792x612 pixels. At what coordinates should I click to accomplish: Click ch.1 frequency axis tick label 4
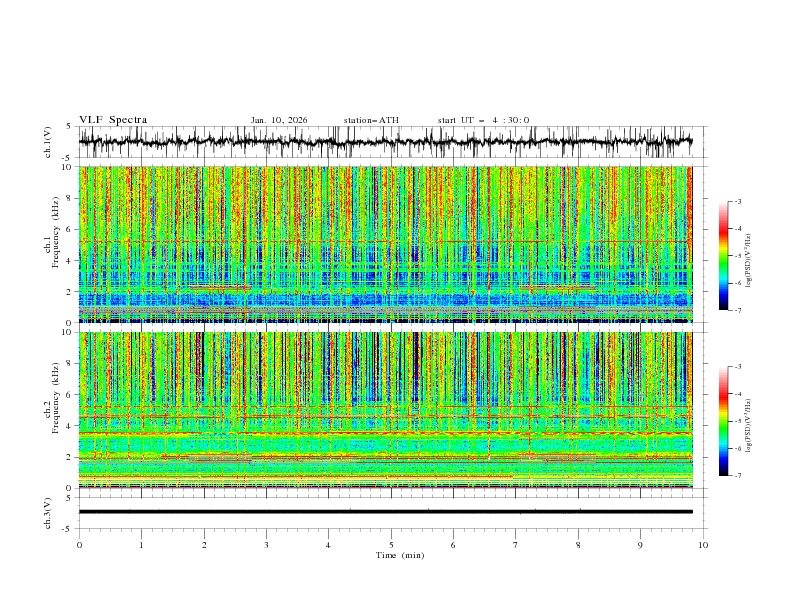tap(71, 261)
